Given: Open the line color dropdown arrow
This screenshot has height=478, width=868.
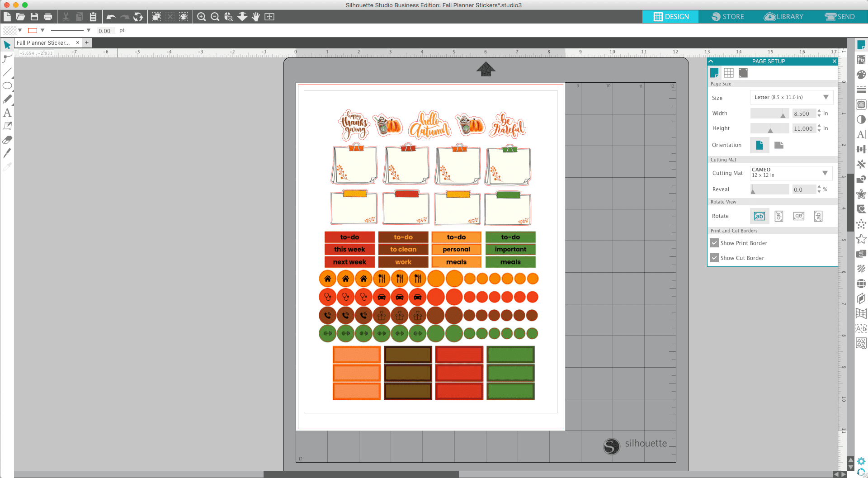Looking at the screenshot, I should coord(42,30).
